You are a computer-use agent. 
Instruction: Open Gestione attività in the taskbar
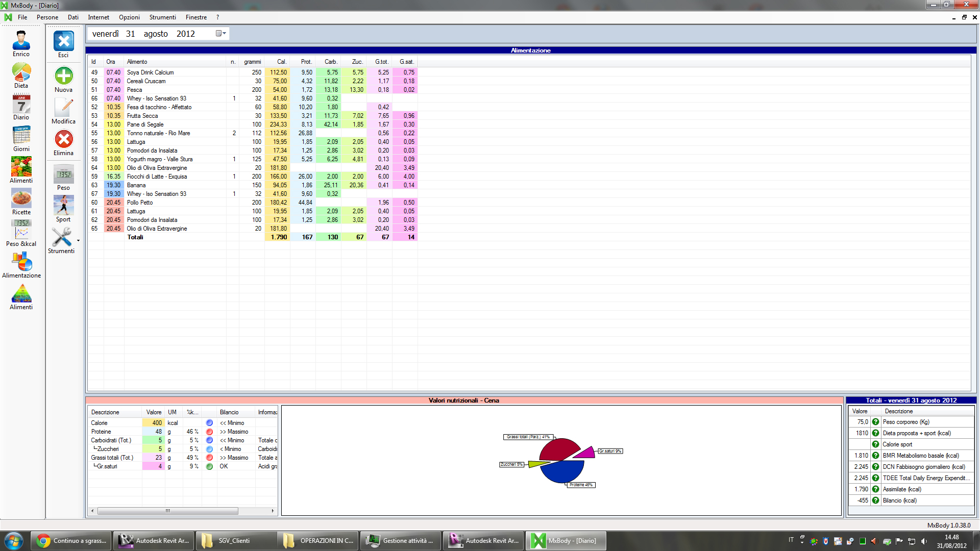pos(401,541)
